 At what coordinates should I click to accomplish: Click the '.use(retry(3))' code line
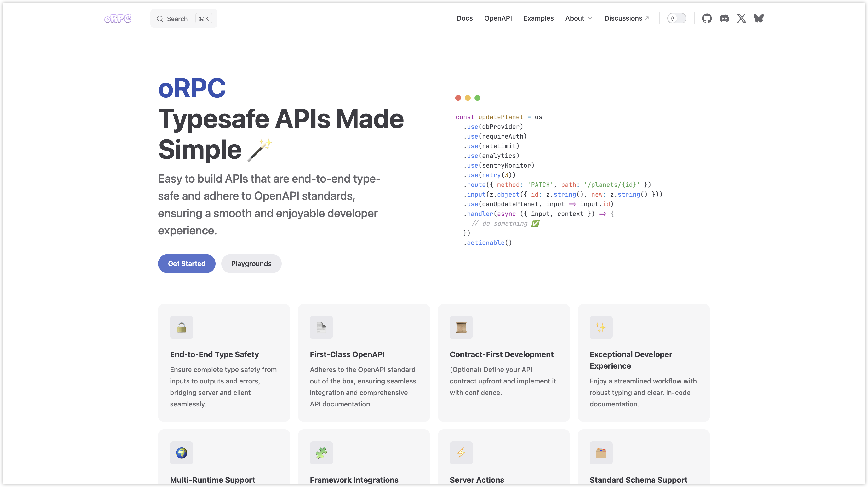(x=490, y=175)
